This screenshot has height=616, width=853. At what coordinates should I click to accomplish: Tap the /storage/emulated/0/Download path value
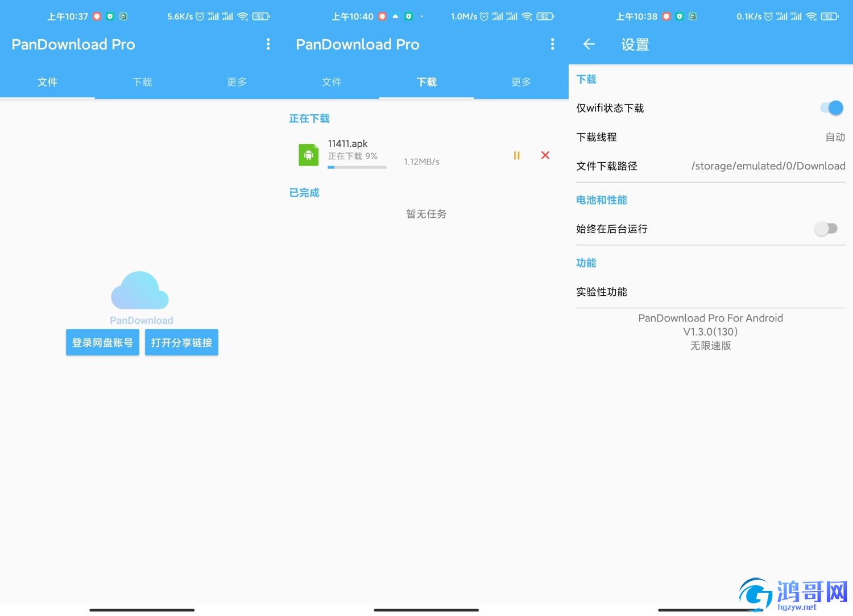point(768,166)
